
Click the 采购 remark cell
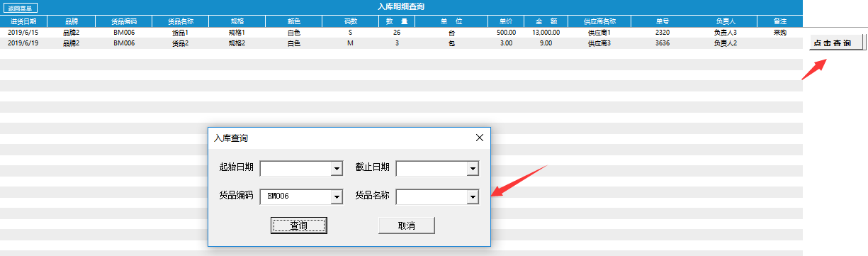tap(779, 33)
